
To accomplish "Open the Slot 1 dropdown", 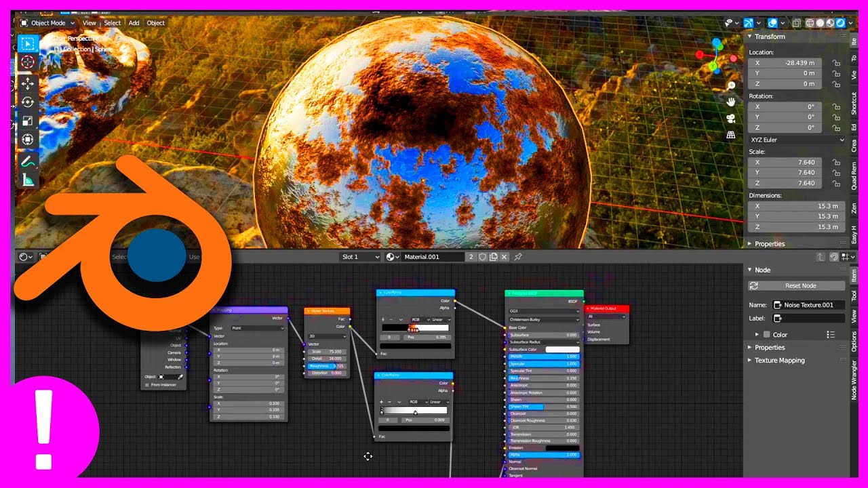I will click(360, 257).
